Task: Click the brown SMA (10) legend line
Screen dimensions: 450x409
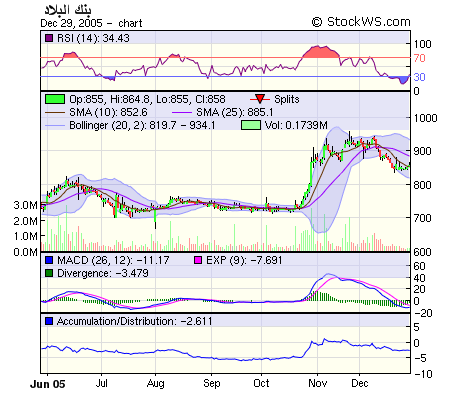Action: tap(55, 113)
